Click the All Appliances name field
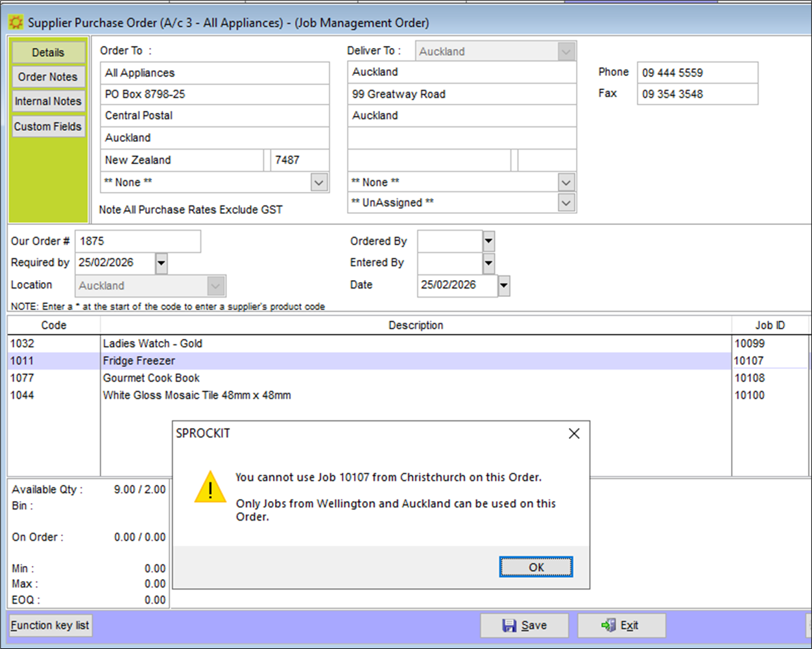The image size is (812, 649). pos(215,73)
